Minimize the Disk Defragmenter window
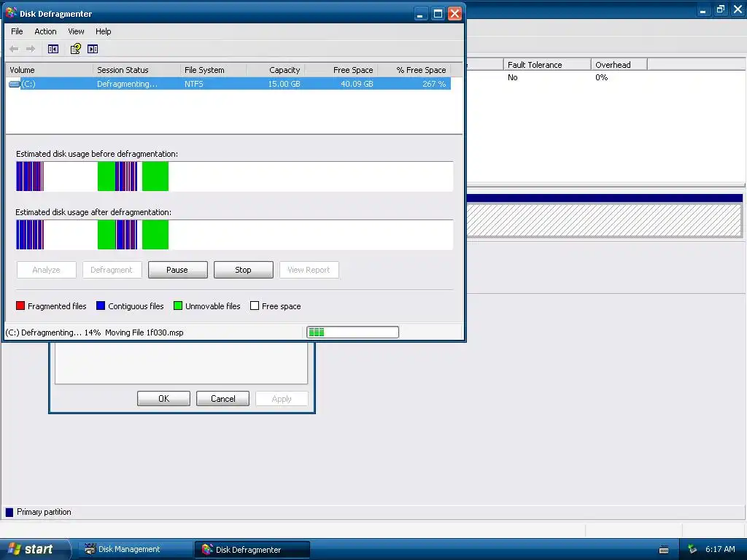The height and width of the screenshot is (560, 747). (x=419, y=13)
